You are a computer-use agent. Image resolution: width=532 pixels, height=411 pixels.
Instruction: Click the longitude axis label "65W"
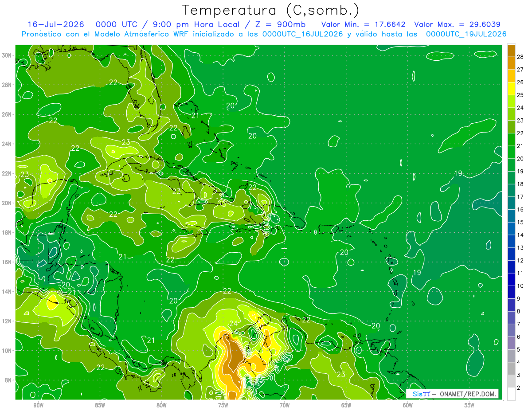click(x=346, y=405)
